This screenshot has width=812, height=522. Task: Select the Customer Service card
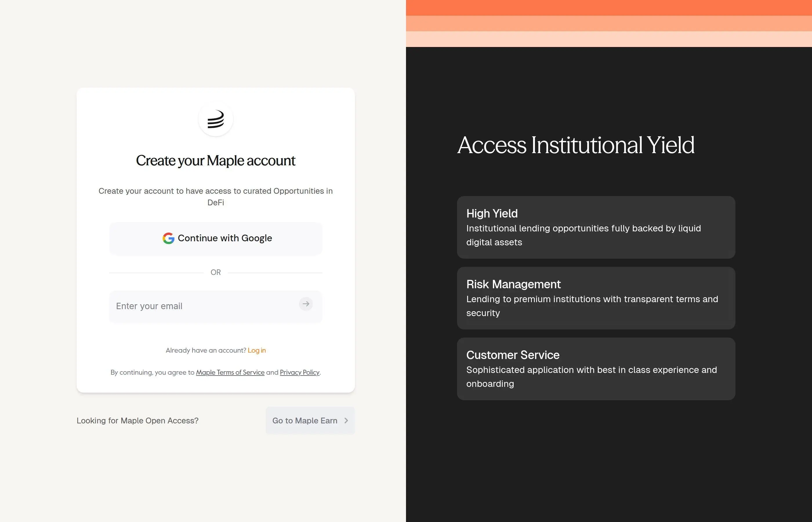pyautogui.click(x=596, y=369)
